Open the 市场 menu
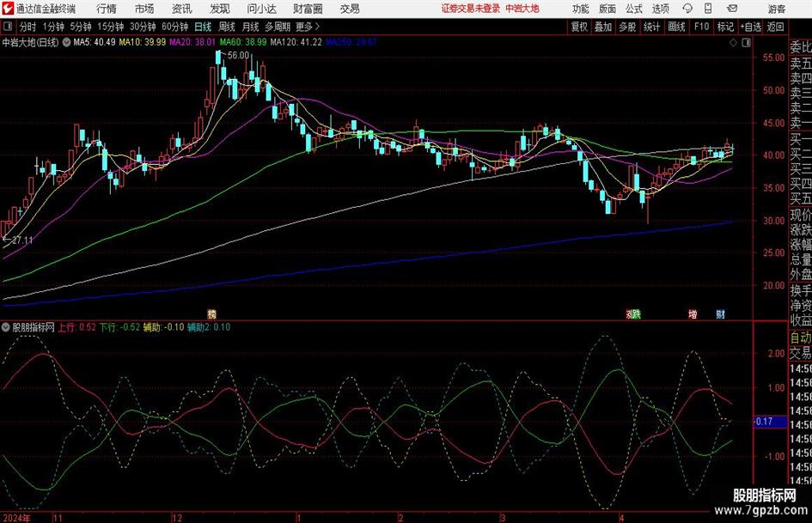The image size is (812, 523). pyautogui.click(x=144, y=9)
